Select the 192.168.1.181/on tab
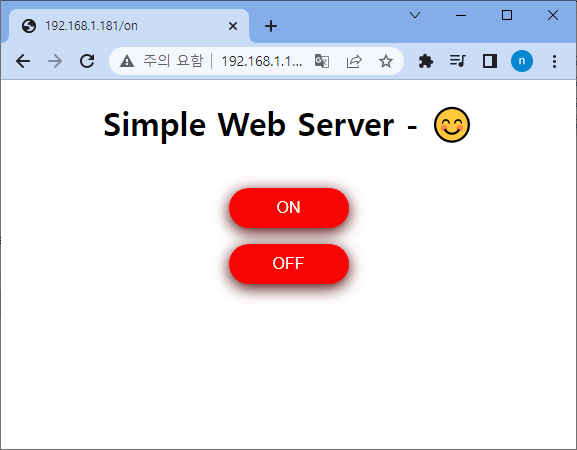Viewport: 577px width, 450px height. point(129,26)
